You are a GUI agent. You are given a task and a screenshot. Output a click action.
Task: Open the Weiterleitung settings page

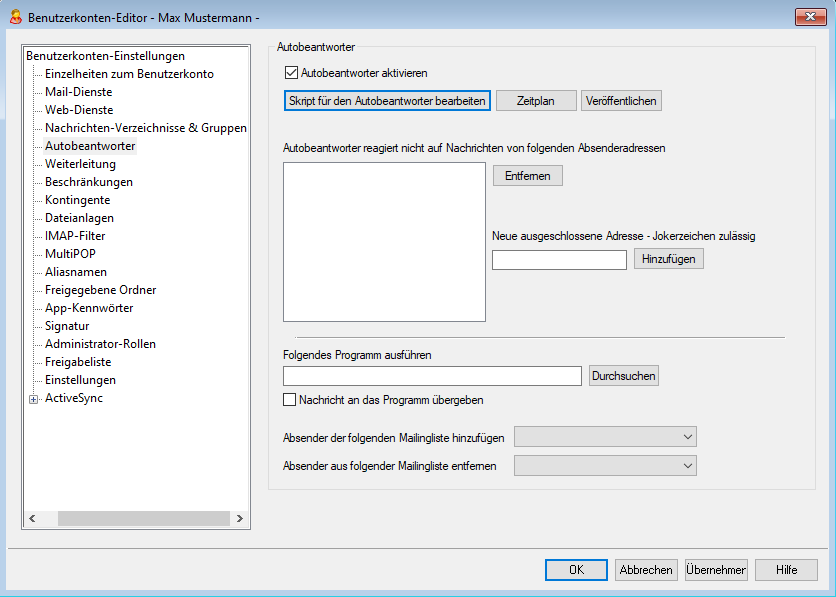click(x=80, y=164)
